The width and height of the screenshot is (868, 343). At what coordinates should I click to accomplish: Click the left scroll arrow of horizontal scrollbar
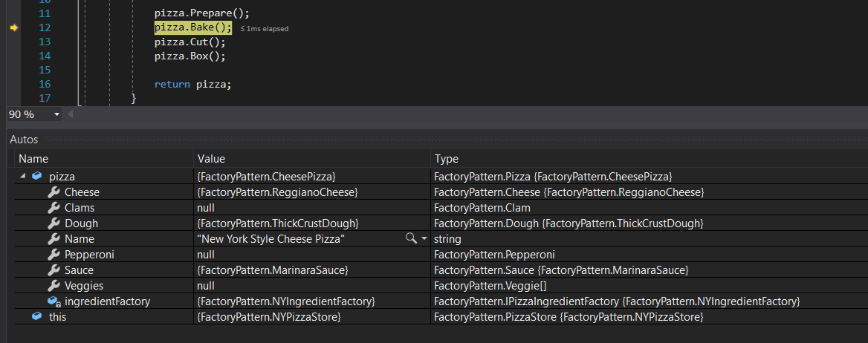(x=70, y=114)
